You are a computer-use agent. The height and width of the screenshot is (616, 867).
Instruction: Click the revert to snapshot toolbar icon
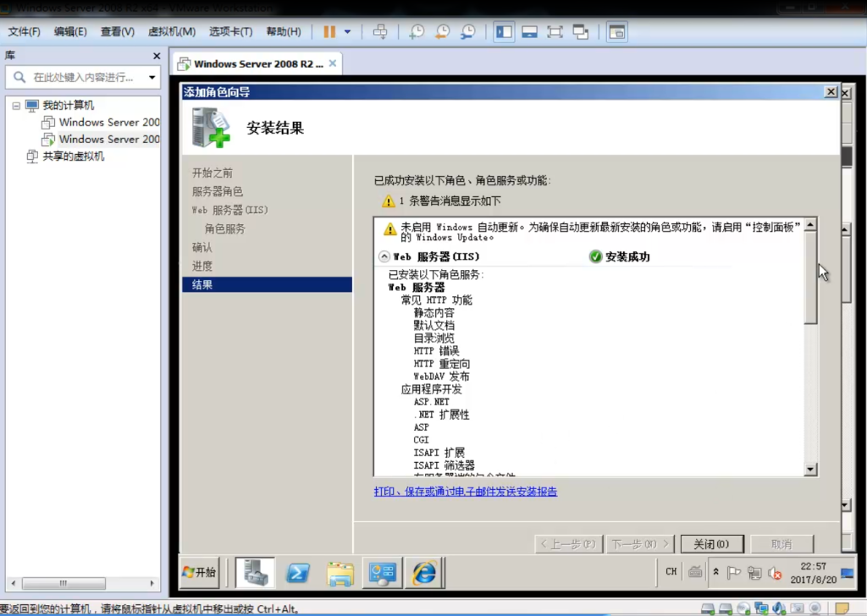[x=442, y=32]
